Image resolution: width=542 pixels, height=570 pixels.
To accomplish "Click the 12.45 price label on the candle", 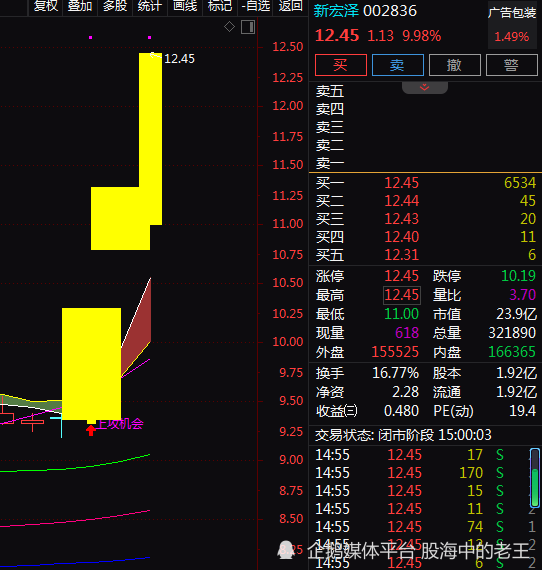I will point(180,59).
